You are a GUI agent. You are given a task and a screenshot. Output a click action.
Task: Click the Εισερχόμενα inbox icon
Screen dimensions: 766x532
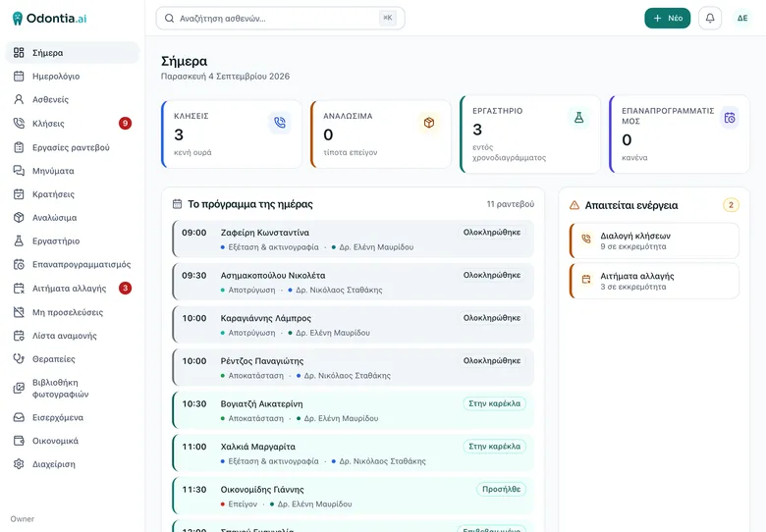(x=19, y=418)
